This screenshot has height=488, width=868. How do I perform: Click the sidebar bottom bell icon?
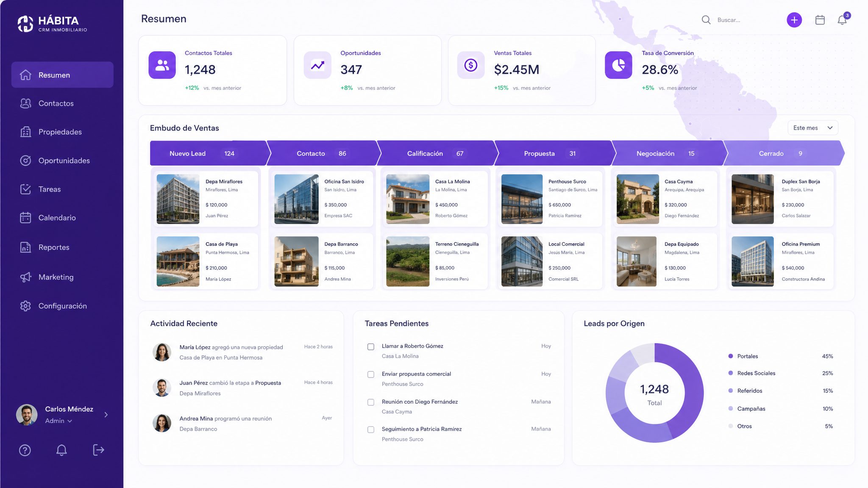tap(61, 450)
